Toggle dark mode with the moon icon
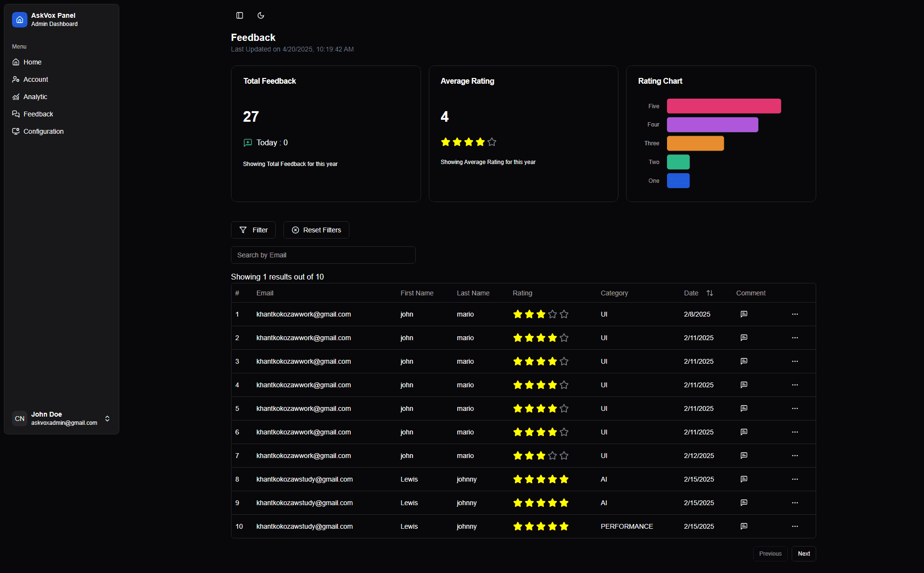 (260, 15)
